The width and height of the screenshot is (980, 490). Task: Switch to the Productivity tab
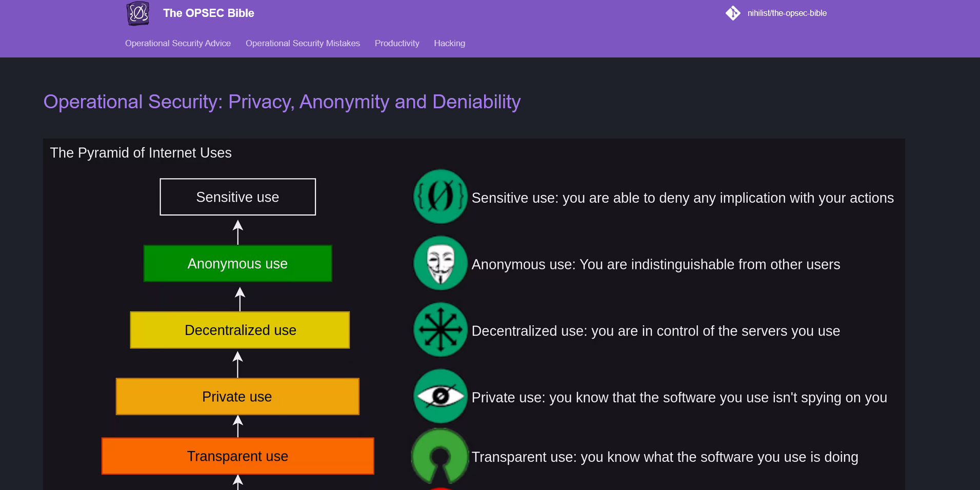pos(397,44)
